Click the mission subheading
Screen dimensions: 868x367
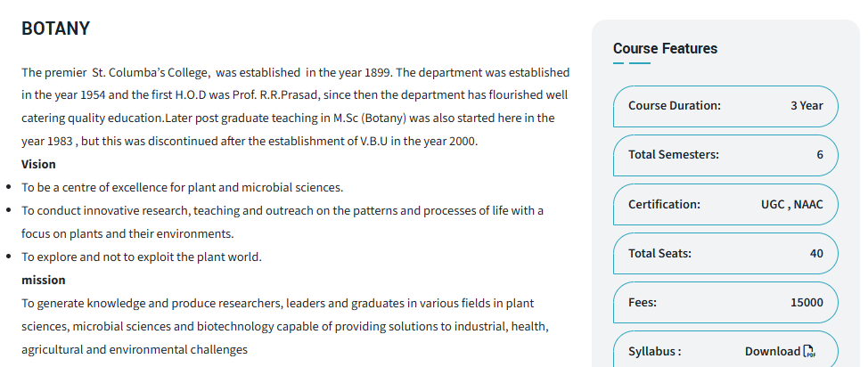tap(43, 280)
